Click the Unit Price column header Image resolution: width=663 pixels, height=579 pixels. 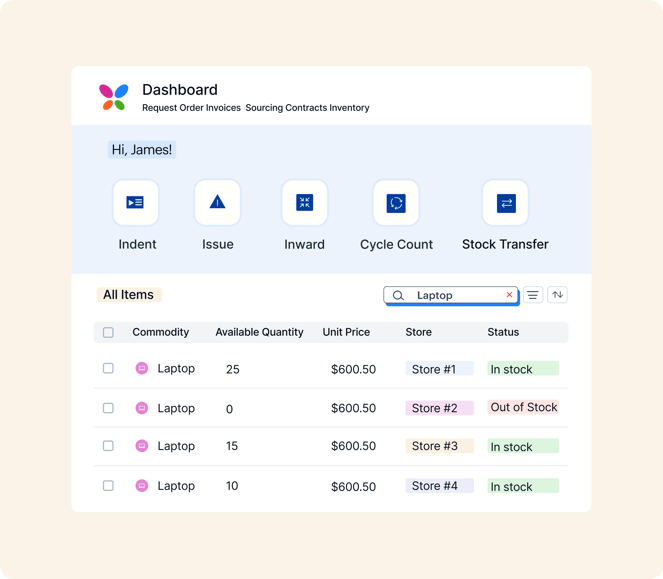(x=346, y=332)
